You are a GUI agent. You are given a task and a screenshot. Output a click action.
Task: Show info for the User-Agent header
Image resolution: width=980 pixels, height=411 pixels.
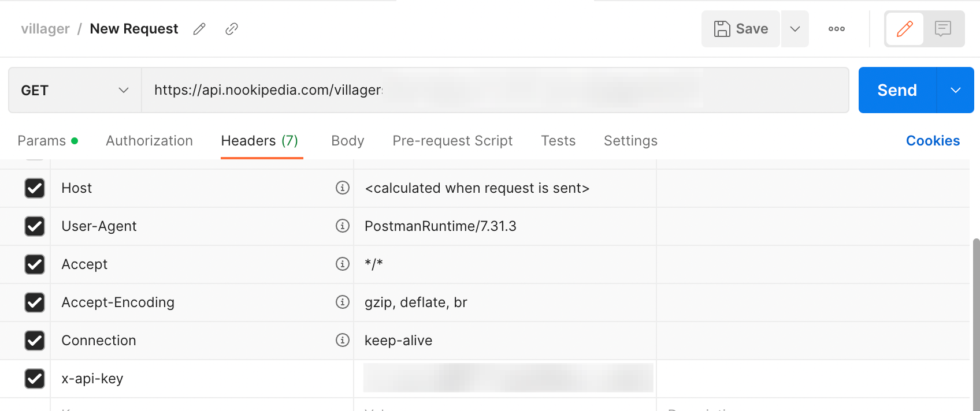(343, 226)
